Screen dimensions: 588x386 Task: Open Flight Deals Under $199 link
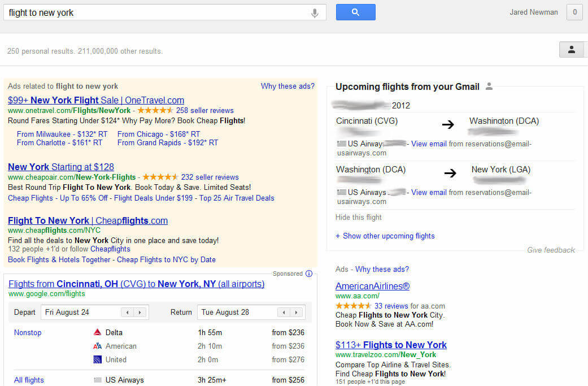coord(154,198)
